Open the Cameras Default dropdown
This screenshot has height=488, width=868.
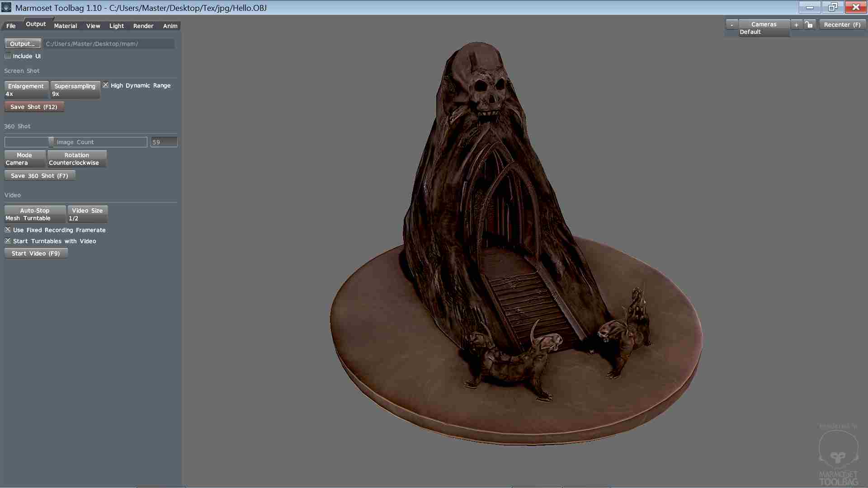[764, 28]
